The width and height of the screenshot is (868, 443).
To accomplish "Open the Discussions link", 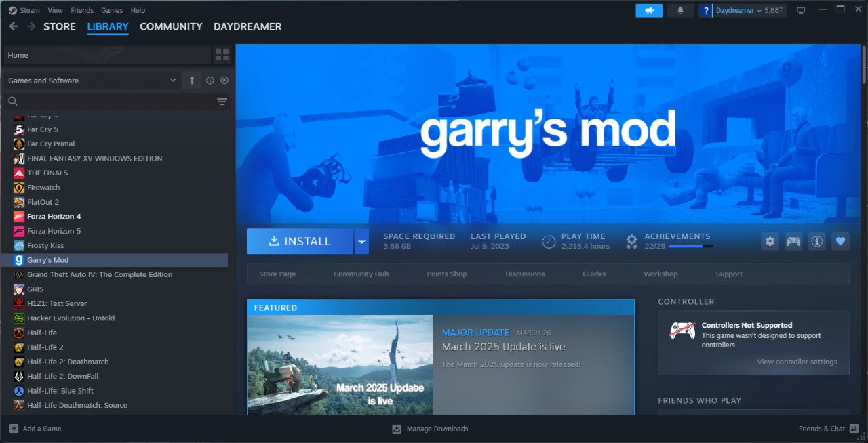I will [525, 274].
